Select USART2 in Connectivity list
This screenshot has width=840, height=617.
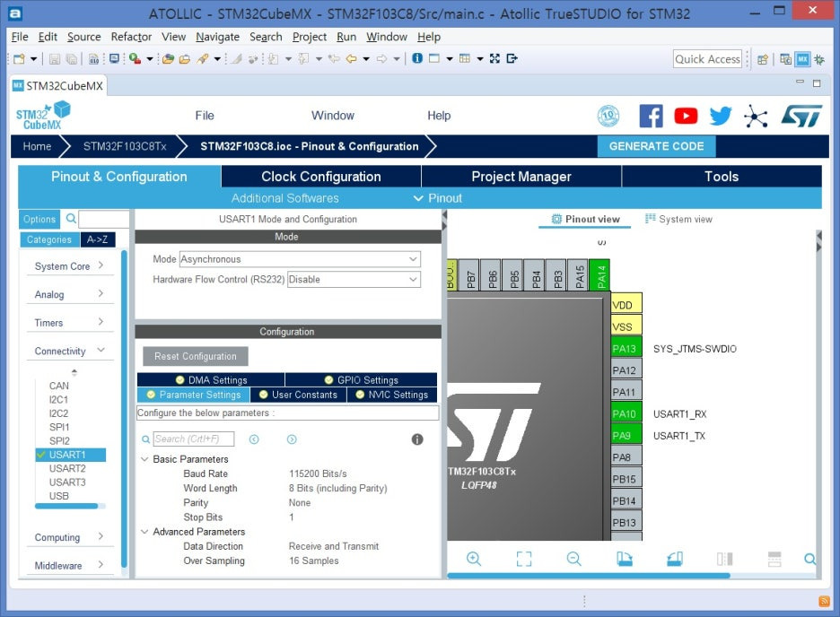click(67, 468)
